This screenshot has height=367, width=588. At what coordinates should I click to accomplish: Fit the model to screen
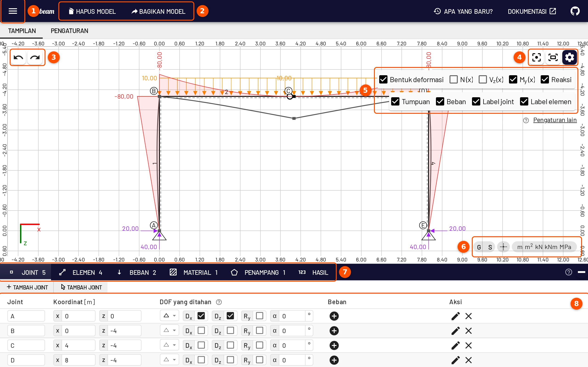[553, 58]
